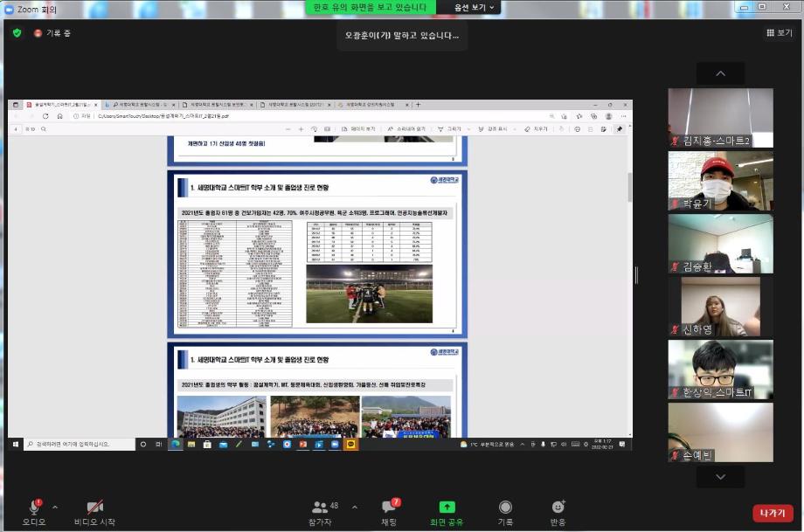The image size is (804, 532).
Task: Click the shared browser's vertical scrollbar
Action: (x=628, y=188)
